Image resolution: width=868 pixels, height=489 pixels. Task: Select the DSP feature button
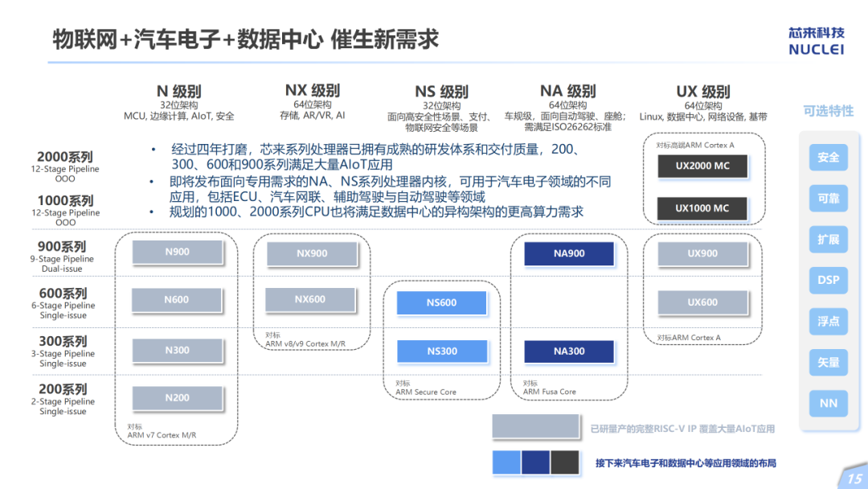pyautogui.click(x=828, y=280)
